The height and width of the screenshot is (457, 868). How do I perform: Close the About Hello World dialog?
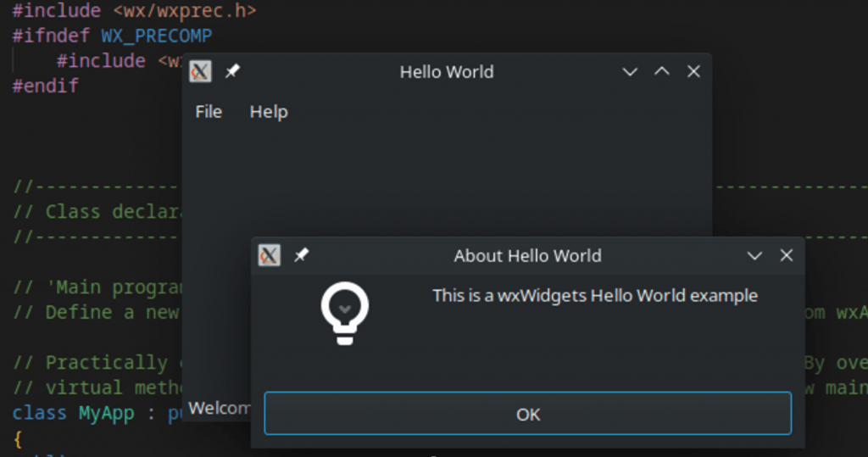pos(786,255)
